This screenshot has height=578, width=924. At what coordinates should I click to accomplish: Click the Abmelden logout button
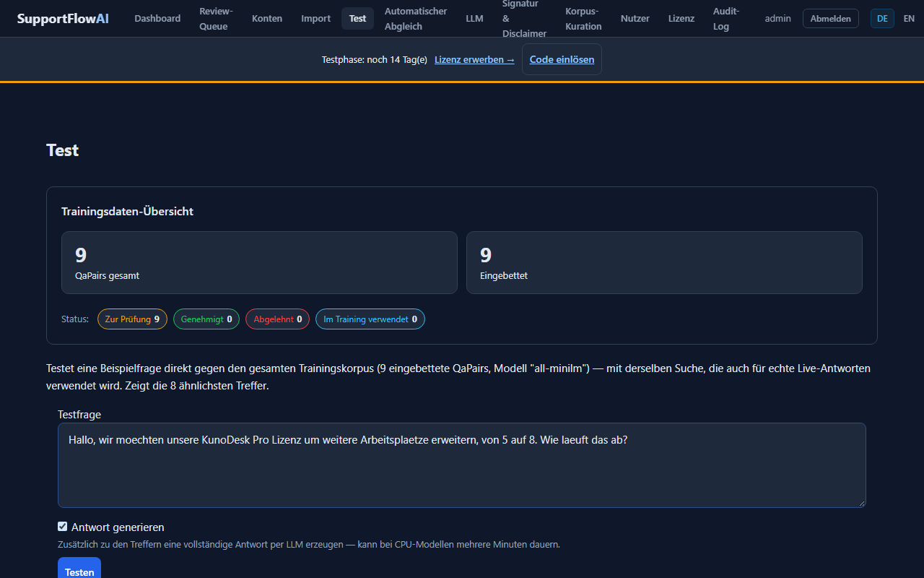pyautogui.click(x=831, y=19)
